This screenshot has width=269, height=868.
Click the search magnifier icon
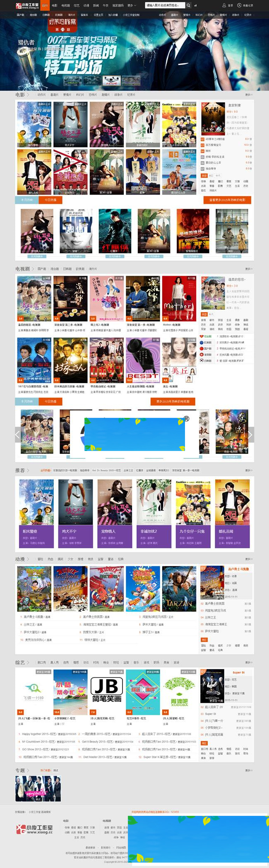click(188, 5)
